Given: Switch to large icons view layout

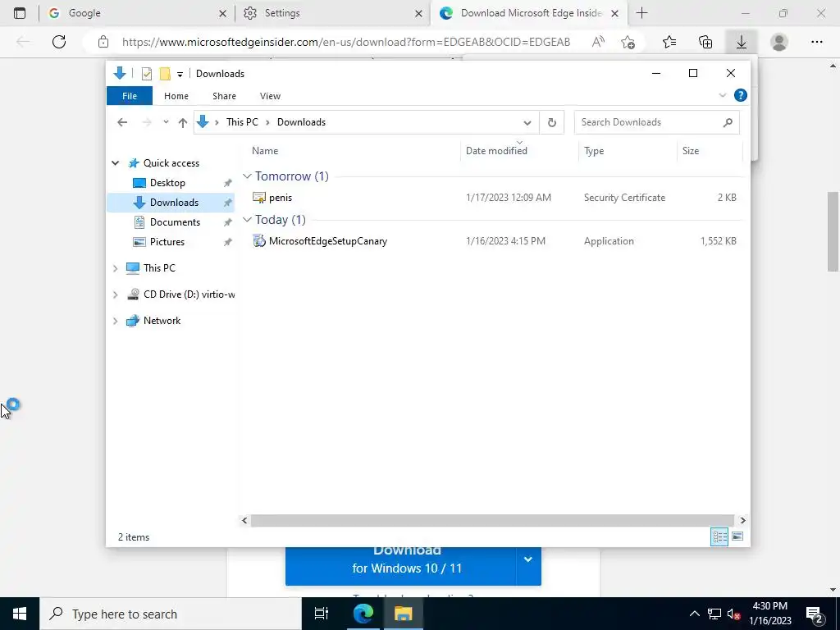Looking at the screenshot, I should [737, 536].
